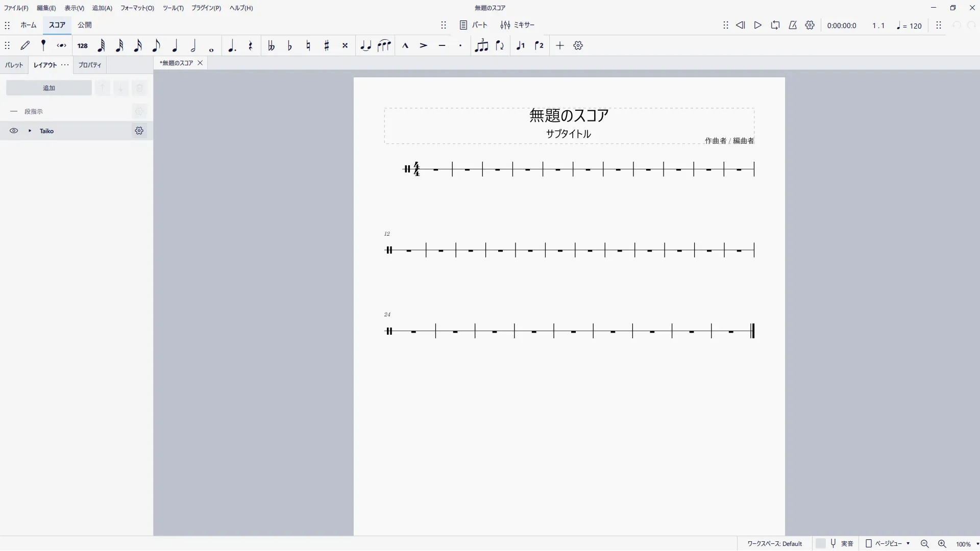Toggle Taiko instrument visibility eye

point(14,131)
